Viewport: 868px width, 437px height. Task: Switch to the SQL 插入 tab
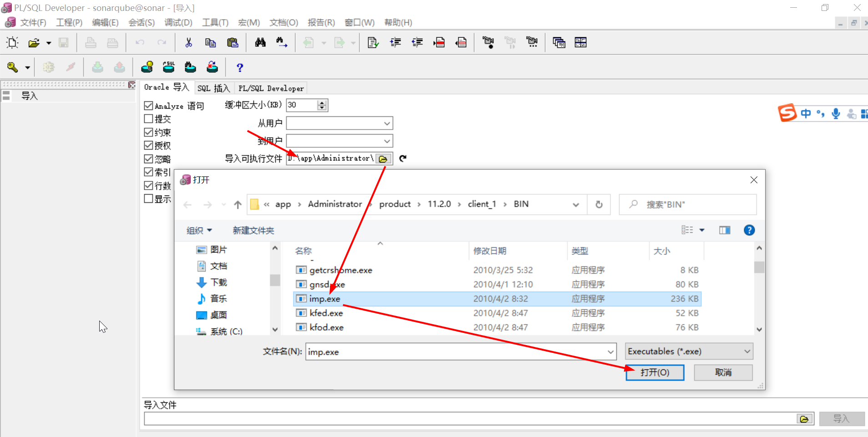click(214, 88)
